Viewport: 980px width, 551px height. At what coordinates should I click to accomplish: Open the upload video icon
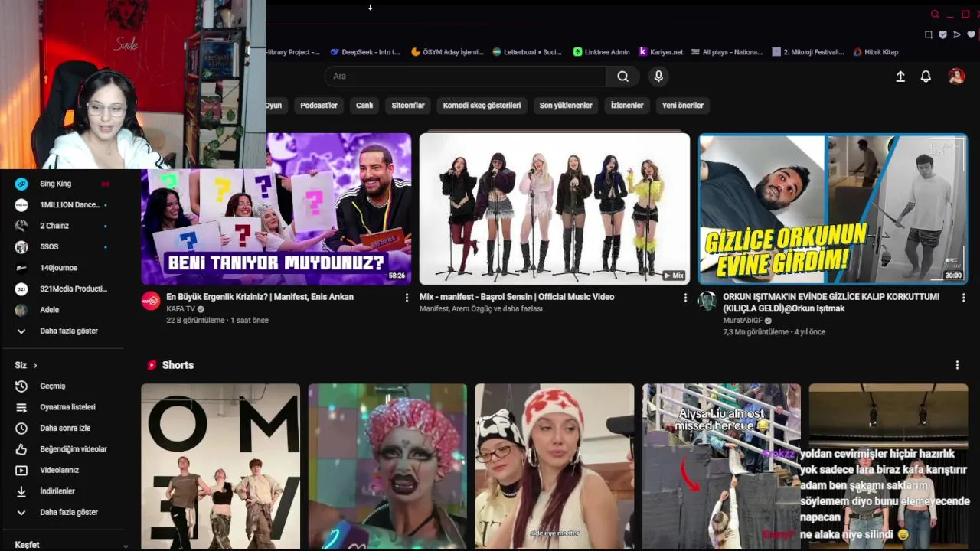tap(900, 77)
